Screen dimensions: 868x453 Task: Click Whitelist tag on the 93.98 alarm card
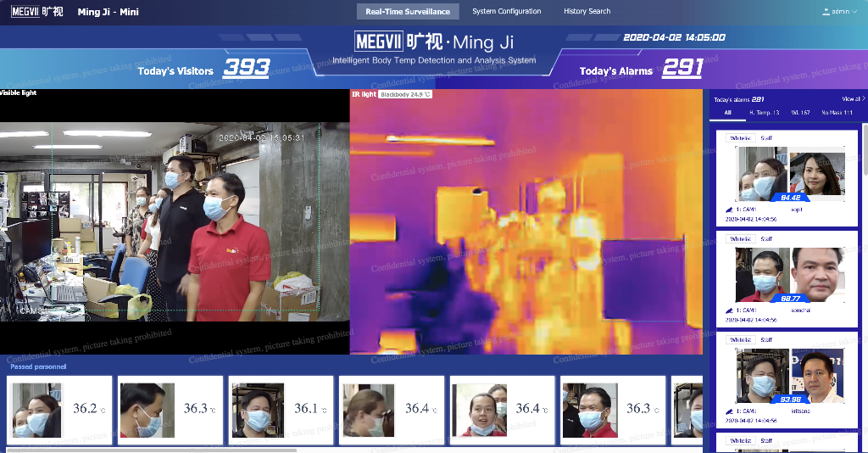(740, 339)
